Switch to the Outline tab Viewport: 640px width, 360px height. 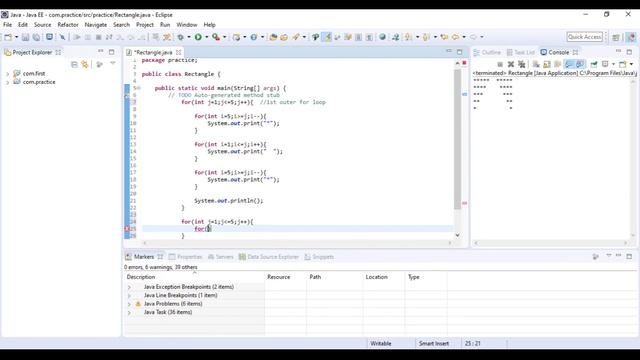click(487, 52)
